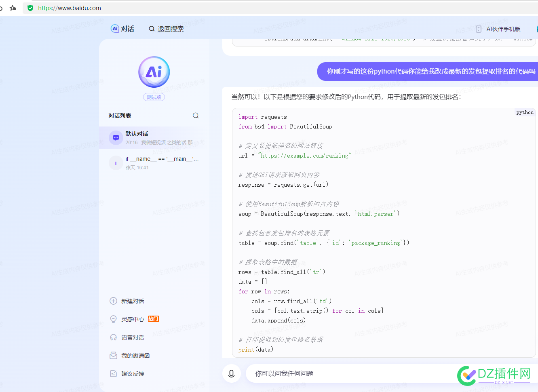Open 建议反馈 feedback

coord(133,374)
